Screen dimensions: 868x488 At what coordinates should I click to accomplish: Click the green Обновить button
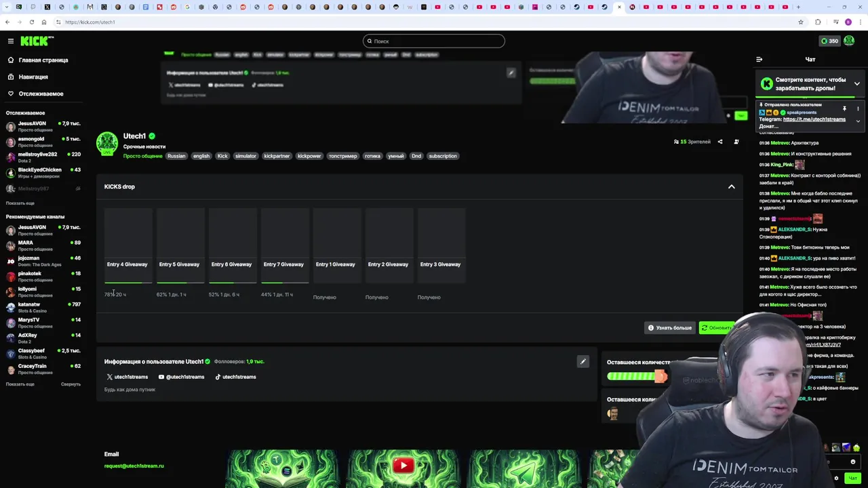(x=716, y=328)
